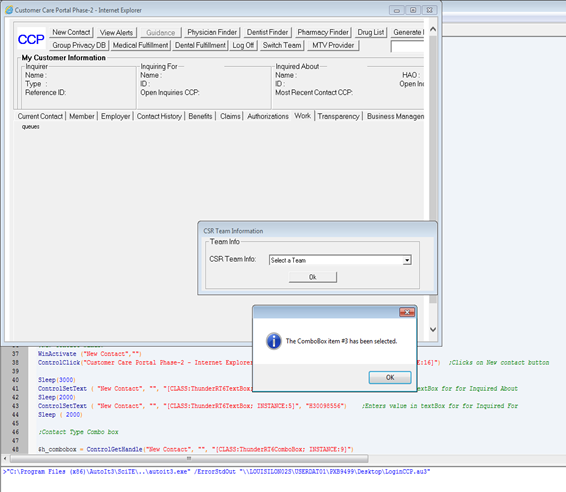
Task: Click the browser scrollbar down arrow
Action: pos(433,329)
